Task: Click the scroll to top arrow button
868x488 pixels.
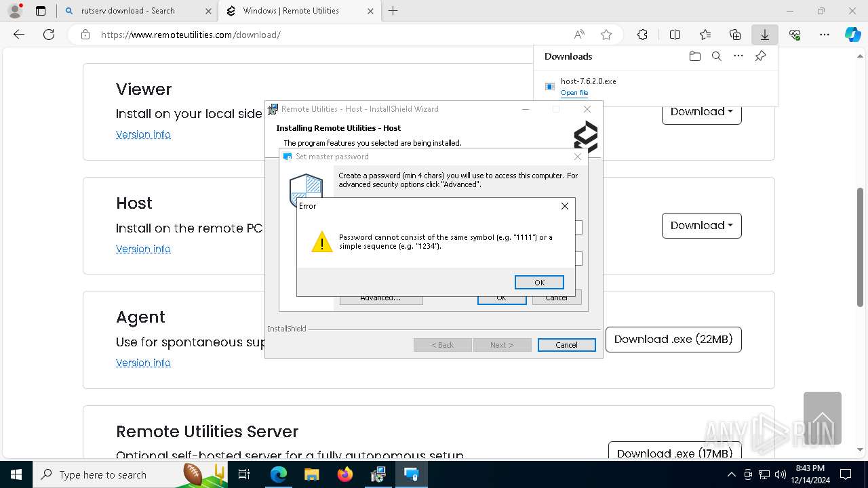Action: point(822,418)
